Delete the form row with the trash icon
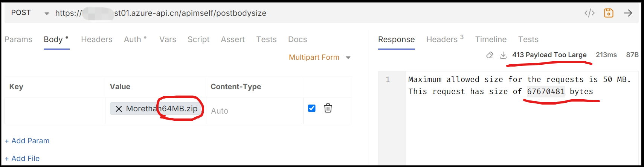644x167 pixels. [328, 108]
